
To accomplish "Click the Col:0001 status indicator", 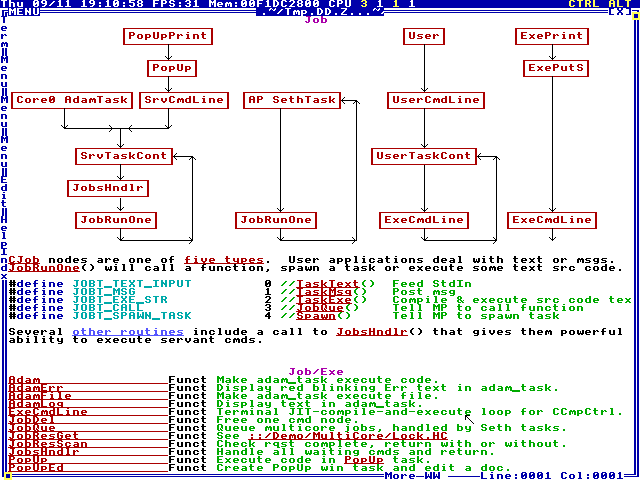I will pyautogui.click(x=592, y=476).
